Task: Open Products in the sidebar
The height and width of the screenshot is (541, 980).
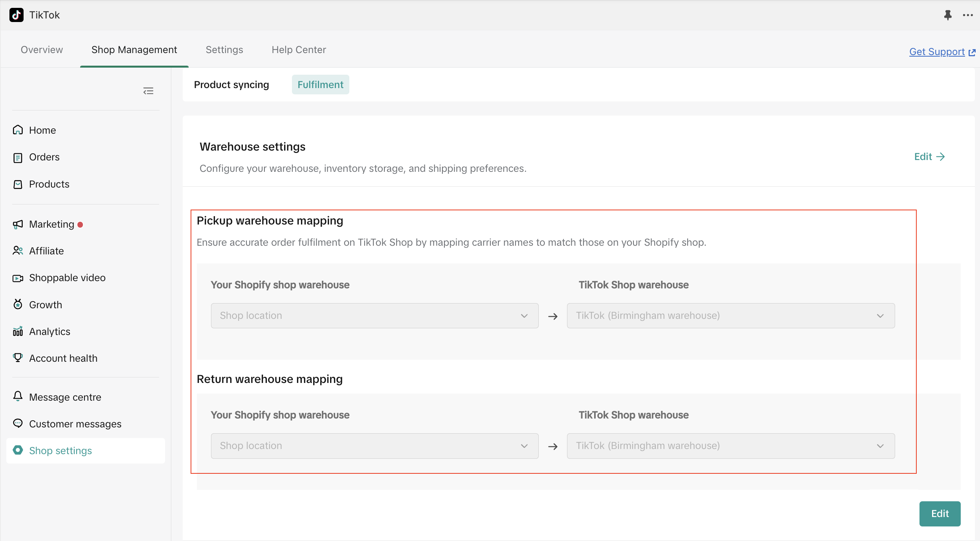Action: pos(49,184)
